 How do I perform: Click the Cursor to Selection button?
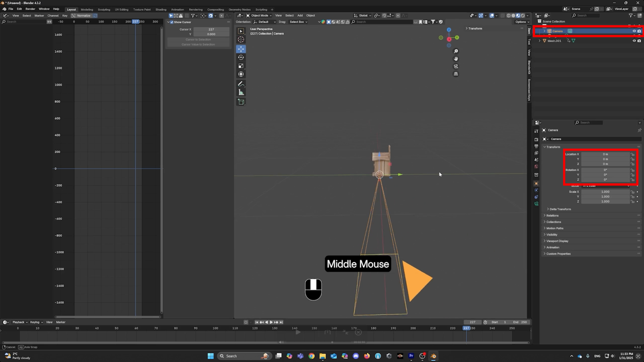coord(198,39)
